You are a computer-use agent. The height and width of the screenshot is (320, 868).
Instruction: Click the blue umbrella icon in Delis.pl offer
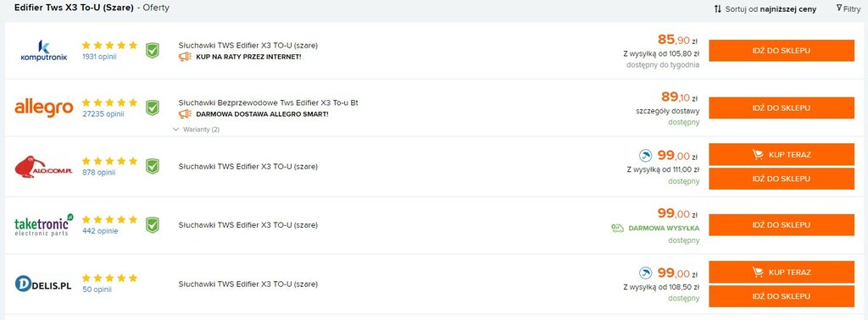click(x=645, y=273)
